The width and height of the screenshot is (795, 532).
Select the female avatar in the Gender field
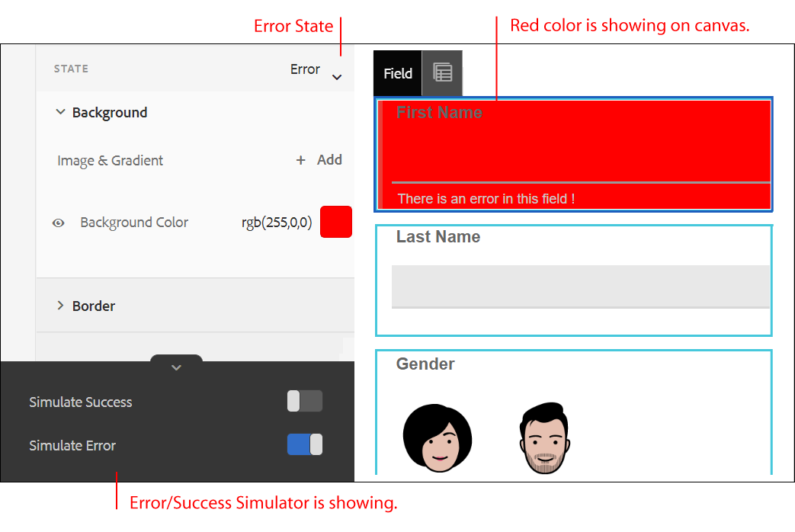[438, 437]
